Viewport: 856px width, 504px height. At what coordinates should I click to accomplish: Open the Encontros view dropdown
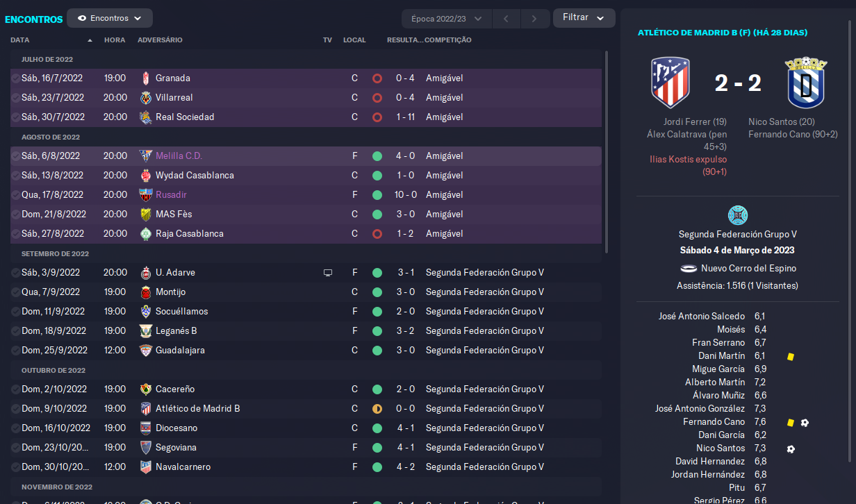(110, 18)
